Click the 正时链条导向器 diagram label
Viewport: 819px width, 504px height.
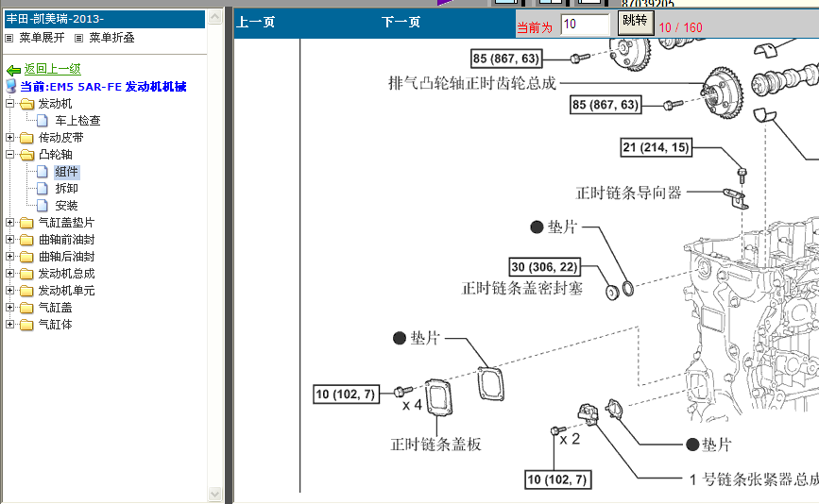(628, 193)
